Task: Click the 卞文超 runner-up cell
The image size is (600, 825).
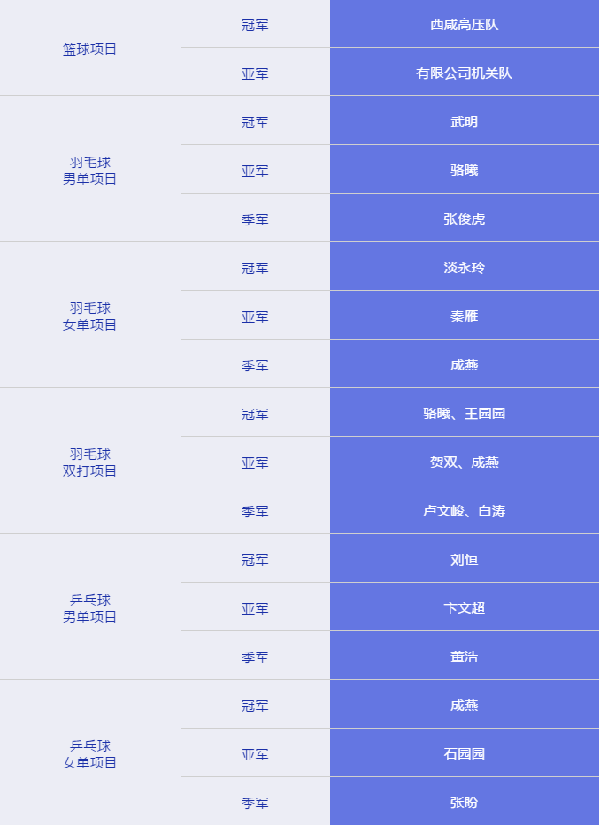Action: click(464, 607)
